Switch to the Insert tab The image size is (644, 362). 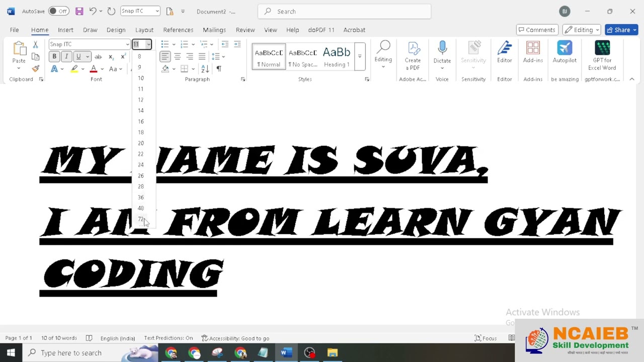(x=65, y=30)
